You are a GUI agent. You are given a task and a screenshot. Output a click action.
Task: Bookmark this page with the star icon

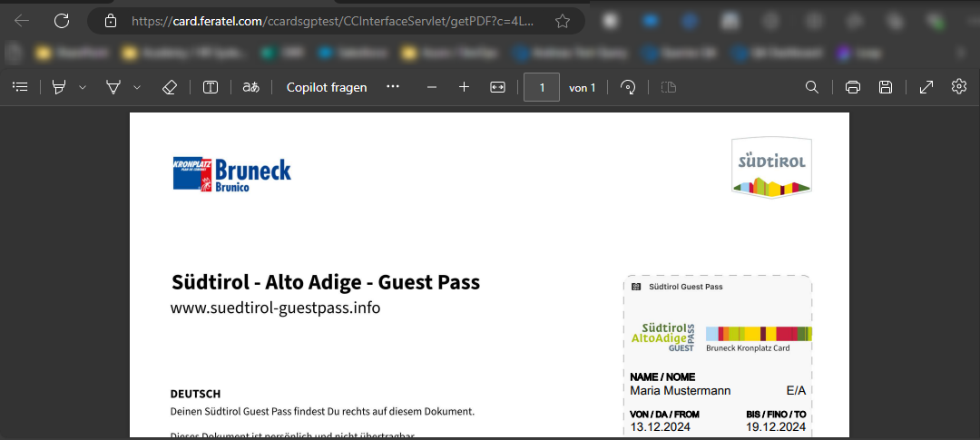pos(563,21)
